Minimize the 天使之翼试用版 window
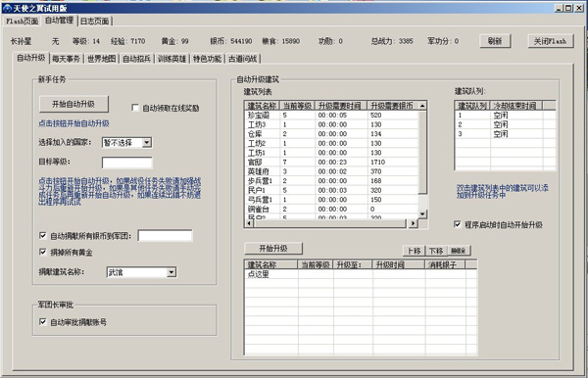The image size is (588, 378). [559, 8]
